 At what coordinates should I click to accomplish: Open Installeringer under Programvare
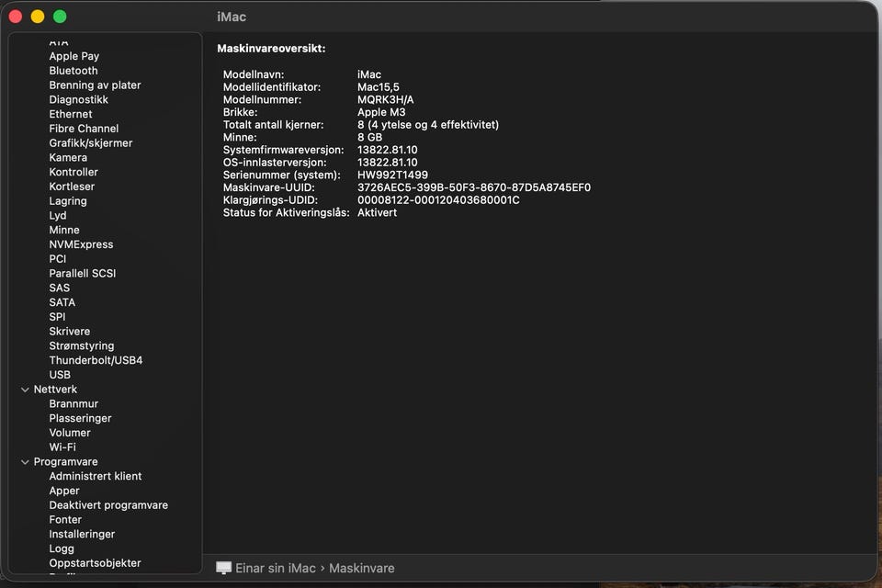point(82,534)
